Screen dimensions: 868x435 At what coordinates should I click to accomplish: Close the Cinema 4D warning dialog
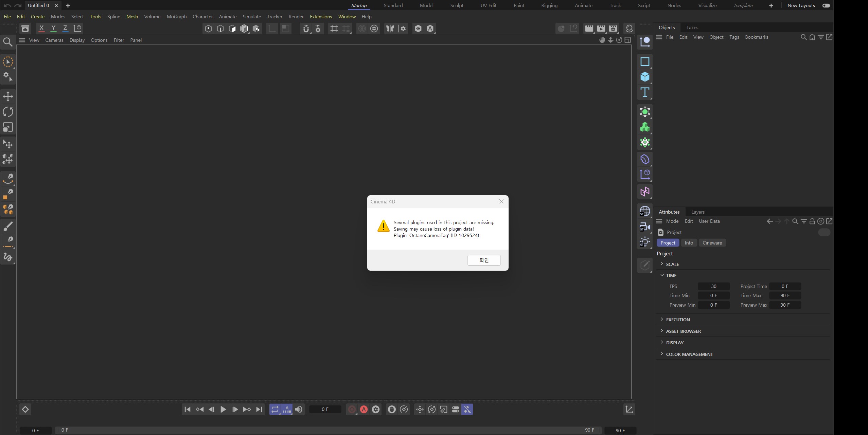(x=501, y=201)
